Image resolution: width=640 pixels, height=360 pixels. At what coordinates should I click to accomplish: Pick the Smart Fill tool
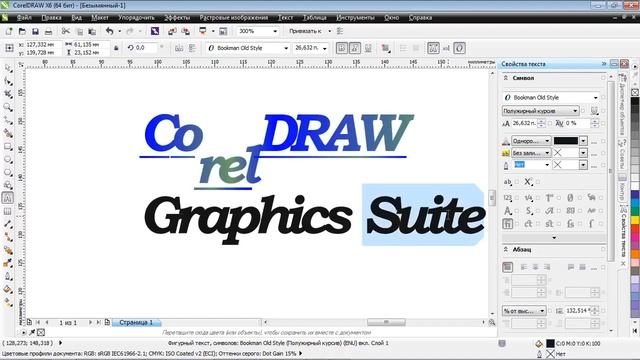pyautogui.click(x=8, y=133)
